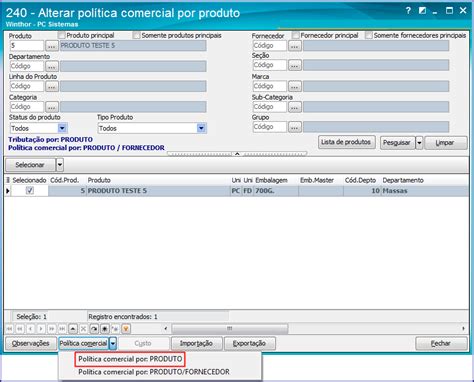Jump back one page of records
The width and height of the screenshot is (474, 382).
pyautogui.click(x=20, y=329)
